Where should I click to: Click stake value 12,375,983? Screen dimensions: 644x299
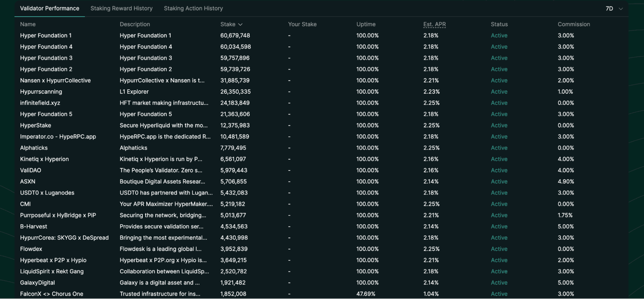coord(235,125)
